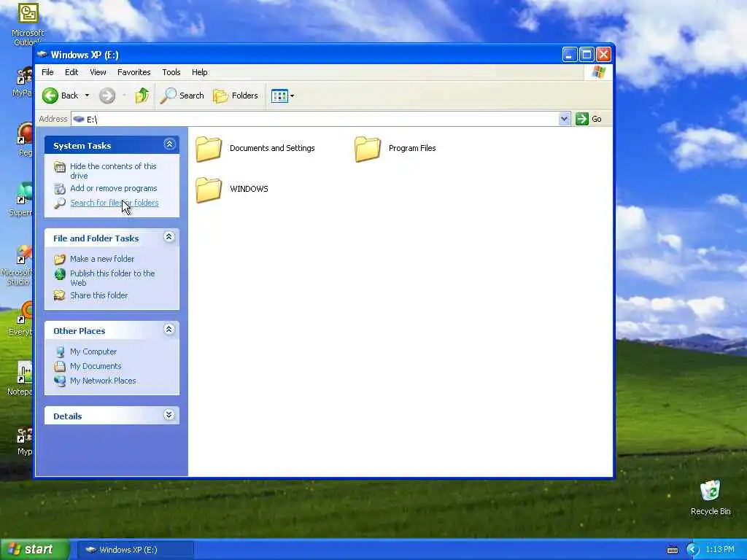Go to My Network Places link

[103, 381]
